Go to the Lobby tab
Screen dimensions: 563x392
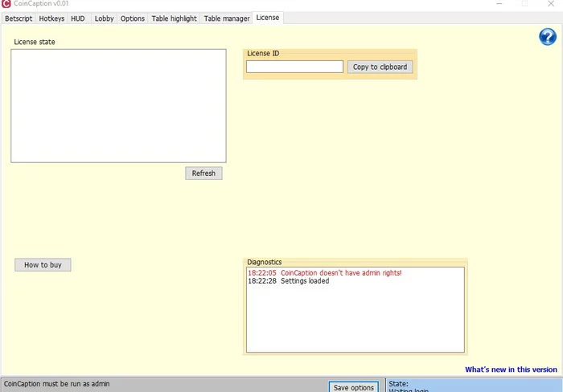coord(104,18)
